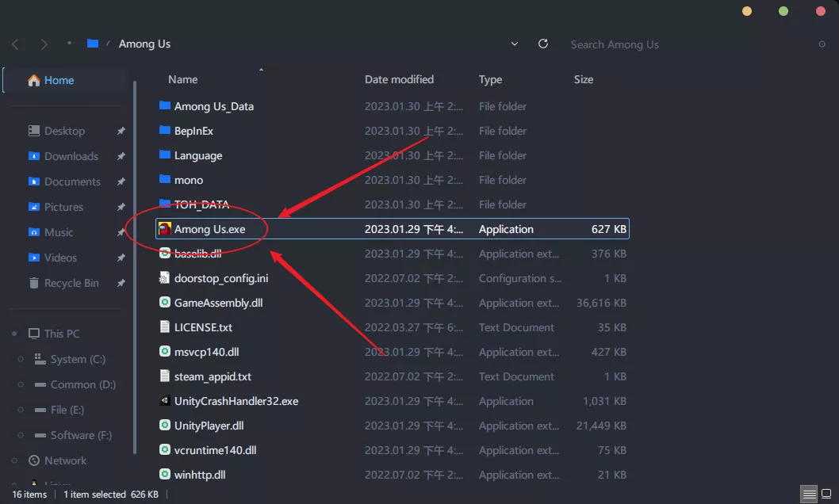Expand the This PC tree node
Viewport: 839px width, 504px height.
pyautogui.click(x=15, y=334)
